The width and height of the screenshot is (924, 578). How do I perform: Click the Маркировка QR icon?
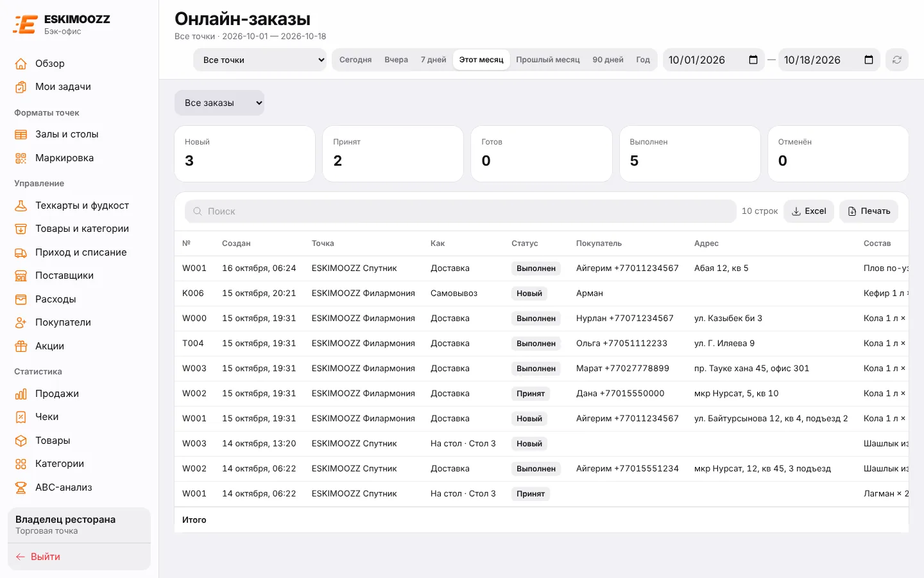pos(21,158)
